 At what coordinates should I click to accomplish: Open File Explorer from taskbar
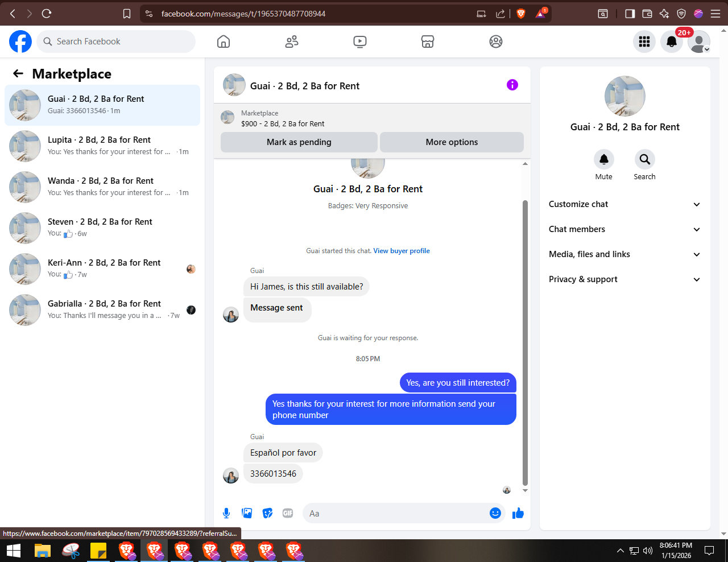coord(43,551)
